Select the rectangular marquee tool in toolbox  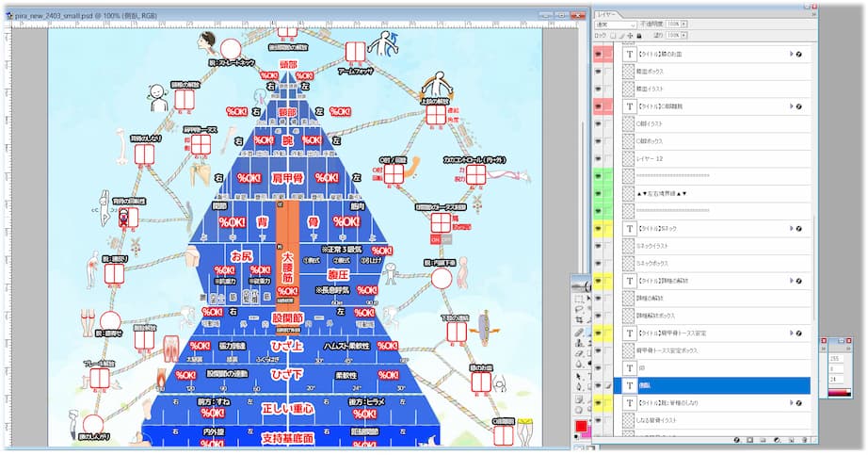(x=578, y=300)
